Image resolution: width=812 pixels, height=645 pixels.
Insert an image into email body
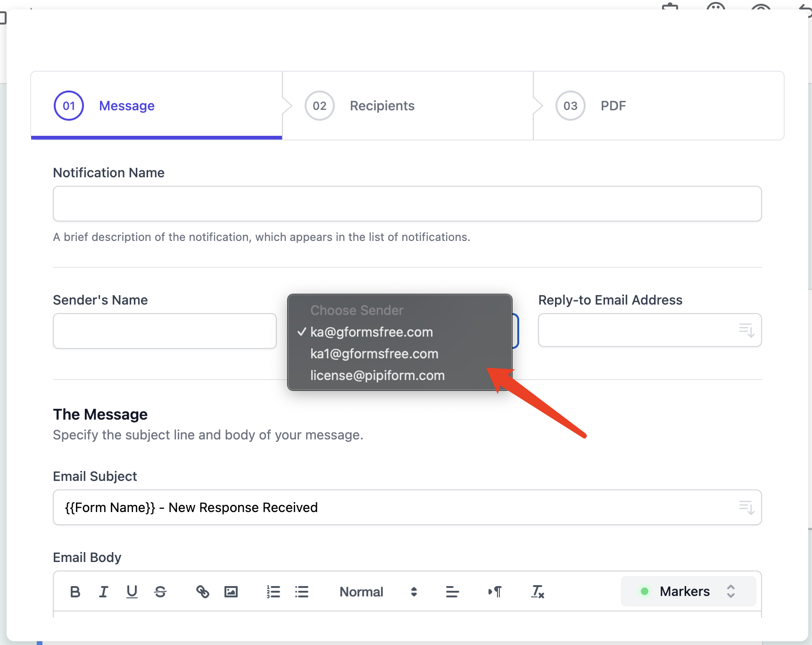(x=231, y=592)
